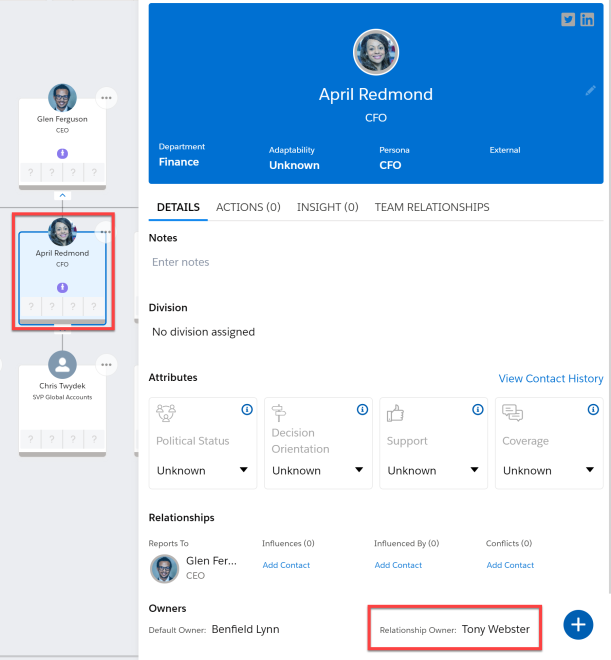Select the Glen Ferguson name on card
The image size is (611, 660).
62,119
